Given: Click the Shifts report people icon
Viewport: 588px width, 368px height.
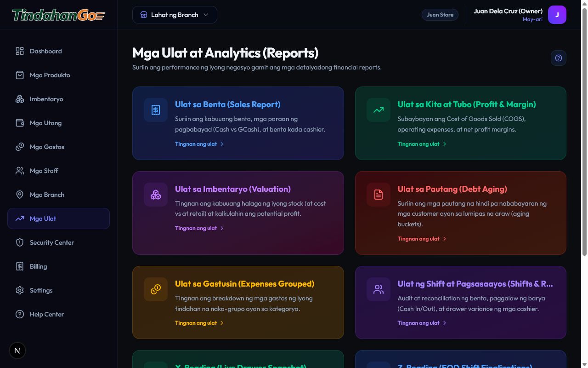Looking at the screenshot, I should point(379,289).
